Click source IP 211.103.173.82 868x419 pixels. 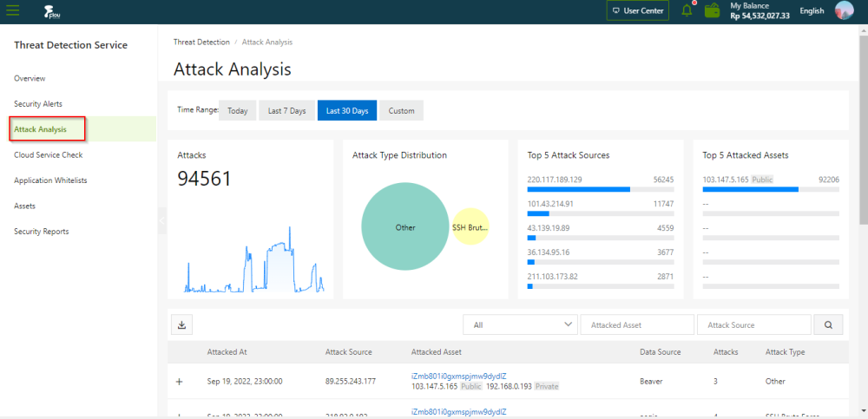click(x=552, y=276)
